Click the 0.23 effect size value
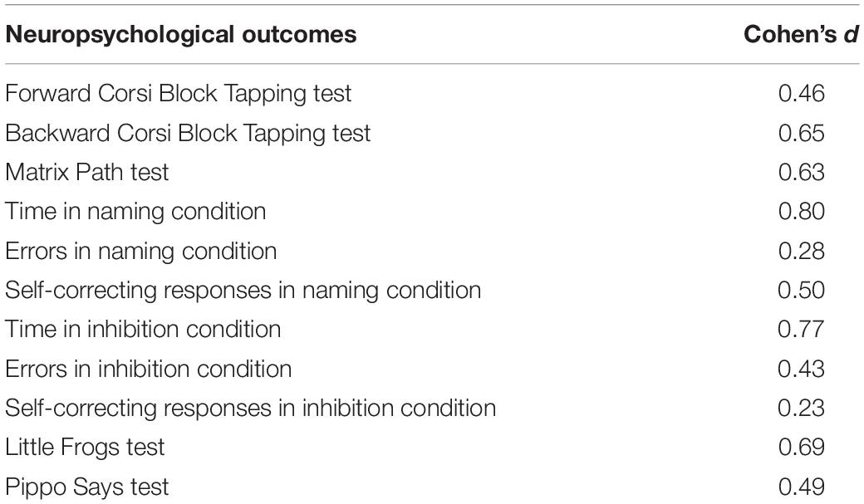 pyautogui.click(x=801, y=409)
